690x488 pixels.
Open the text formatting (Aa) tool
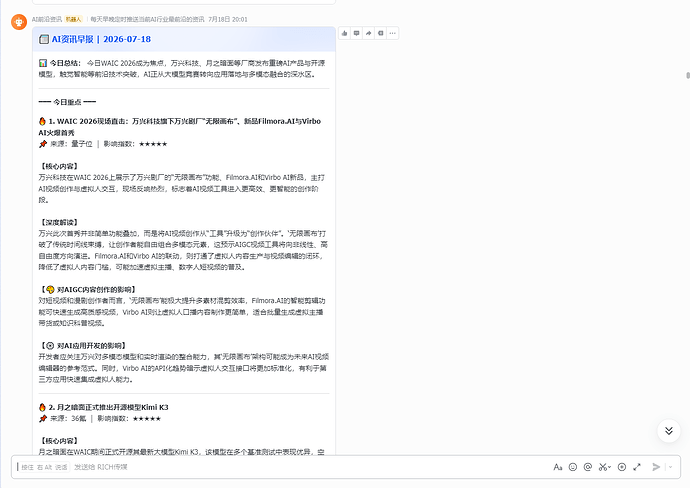coord(558,467)
